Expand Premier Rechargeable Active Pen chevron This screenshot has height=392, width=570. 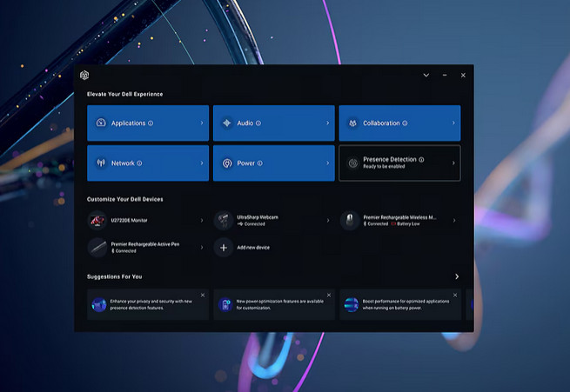point(202,248)
